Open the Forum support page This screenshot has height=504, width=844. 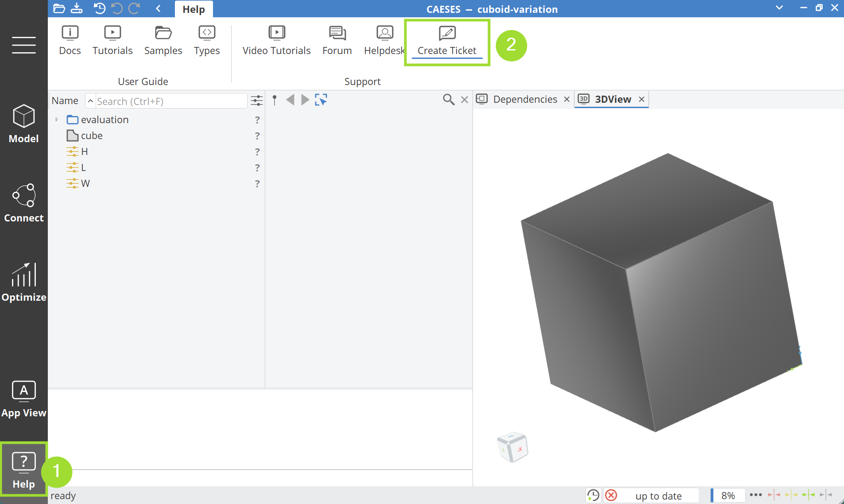[337, 40]
